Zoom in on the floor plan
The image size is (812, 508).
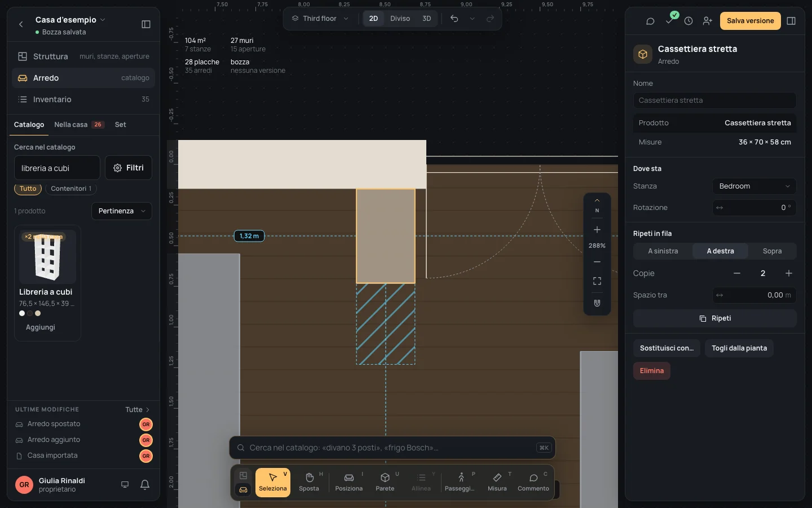coord(597,230)
